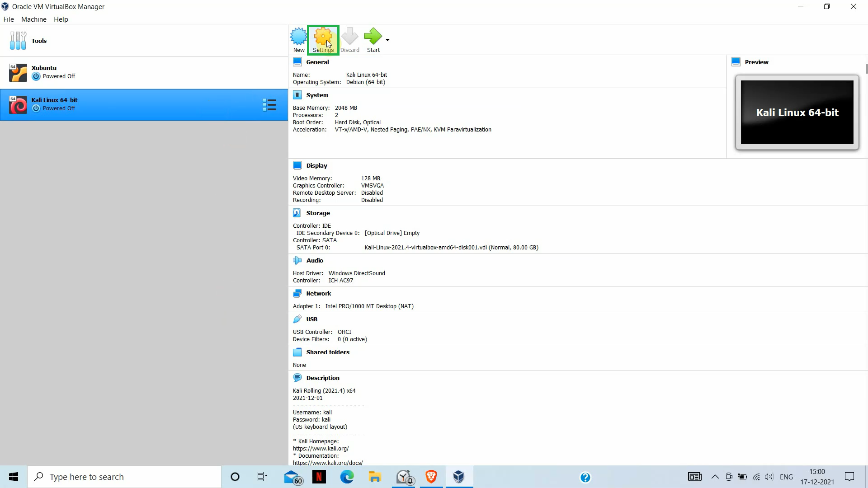The height and width of the screenshot is (488, 868).
Task: Open the Machine menu
Action: pyautogui.click(x=33, y=19)
